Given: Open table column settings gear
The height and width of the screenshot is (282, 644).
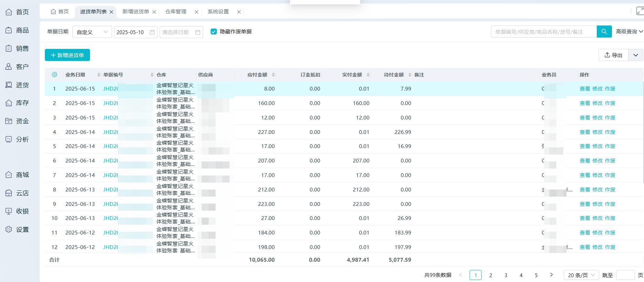Looking at the screenshot, I should pos(54,75).
